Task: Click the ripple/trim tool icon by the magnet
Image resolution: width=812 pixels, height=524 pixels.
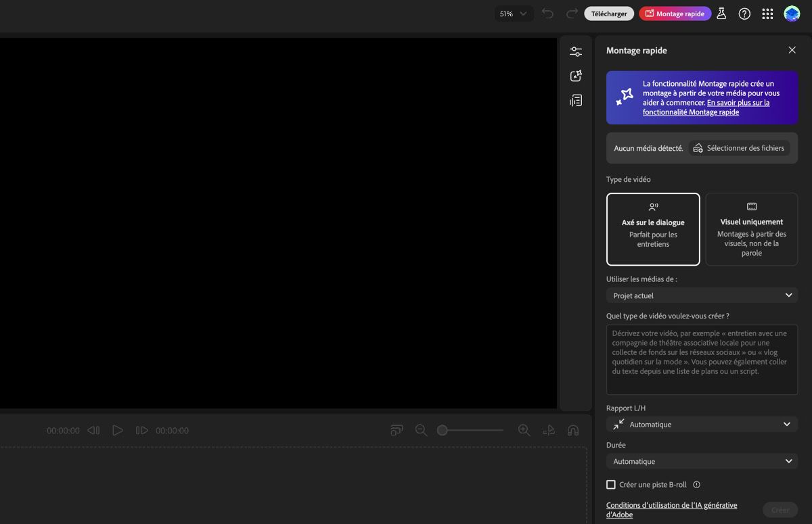Action: (549, 430)
